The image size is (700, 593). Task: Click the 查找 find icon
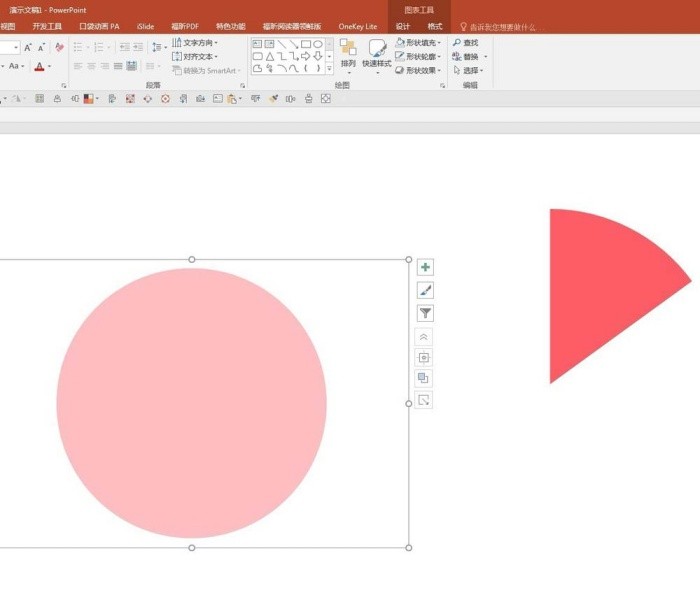click(x=465, y=42)
